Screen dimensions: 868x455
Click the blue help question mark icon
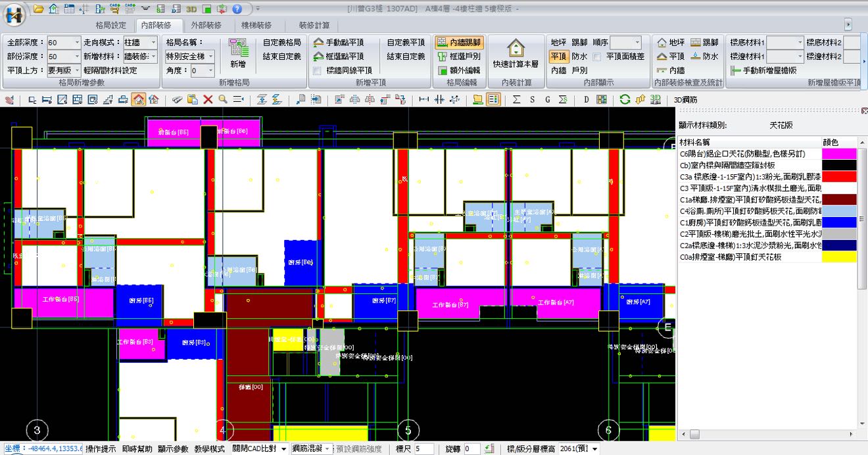click(237, 9)
